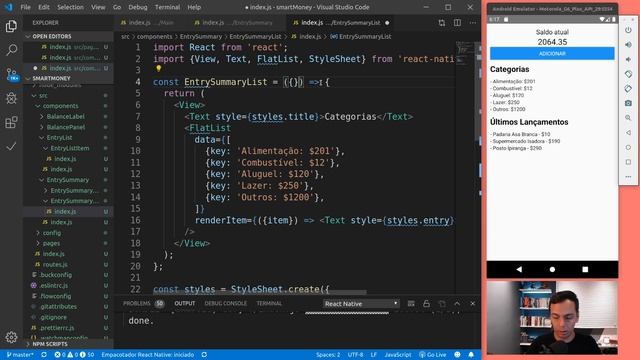Click the code minimap preview
640x360 pixels.
464,53
